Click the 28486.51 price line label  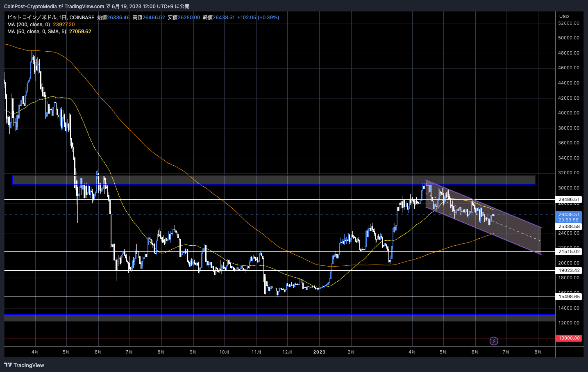coord(569,200)
